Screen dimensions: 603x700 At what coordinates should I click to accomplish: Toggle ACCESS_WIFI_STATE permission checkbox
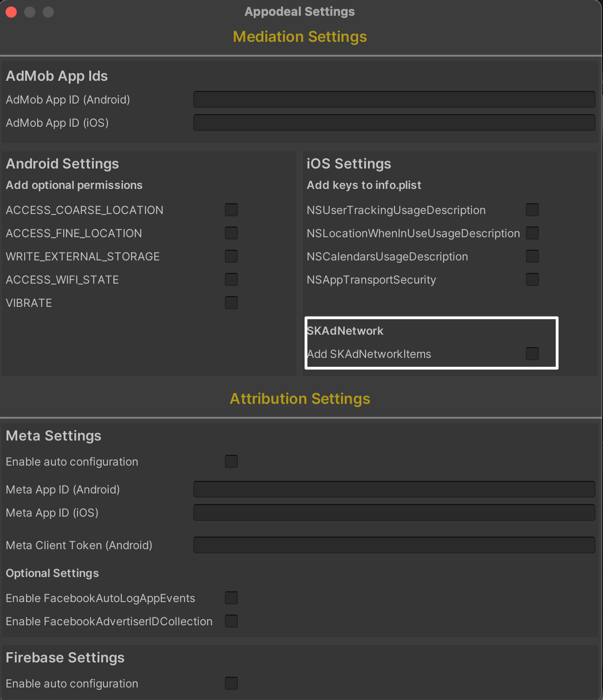pos(231,279)
